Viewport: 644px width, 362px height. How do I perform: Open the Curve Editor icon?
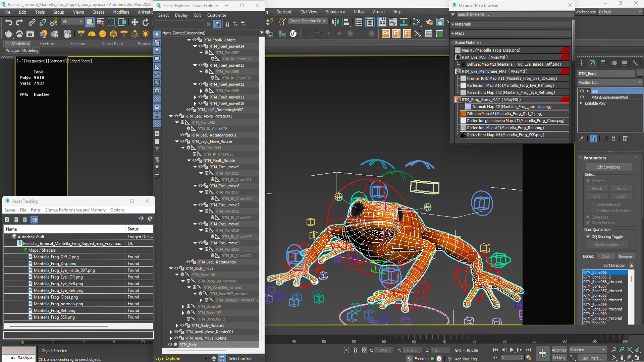coord(393,22)
